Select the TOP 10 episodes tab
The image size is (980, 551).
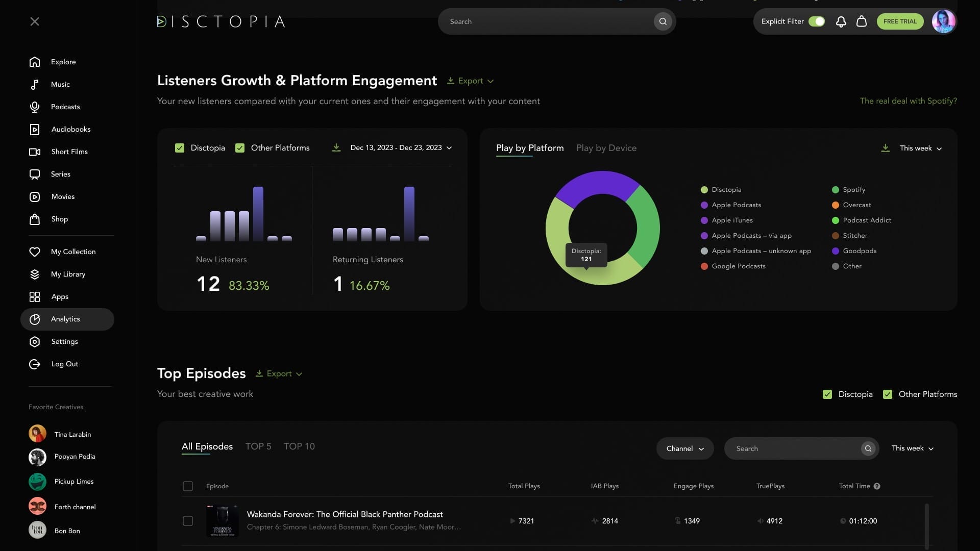pyautogui.click(x=299, y=446)
